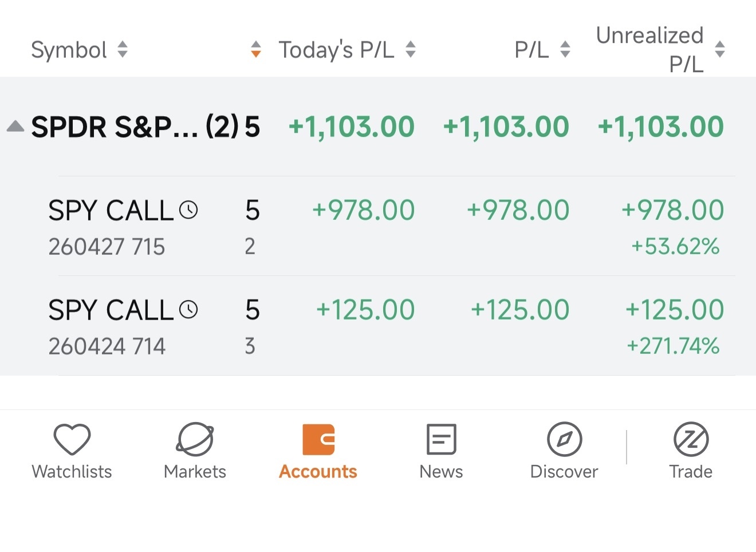
Task: Toggle the orange quantity sort arrows
Action: 256,49
